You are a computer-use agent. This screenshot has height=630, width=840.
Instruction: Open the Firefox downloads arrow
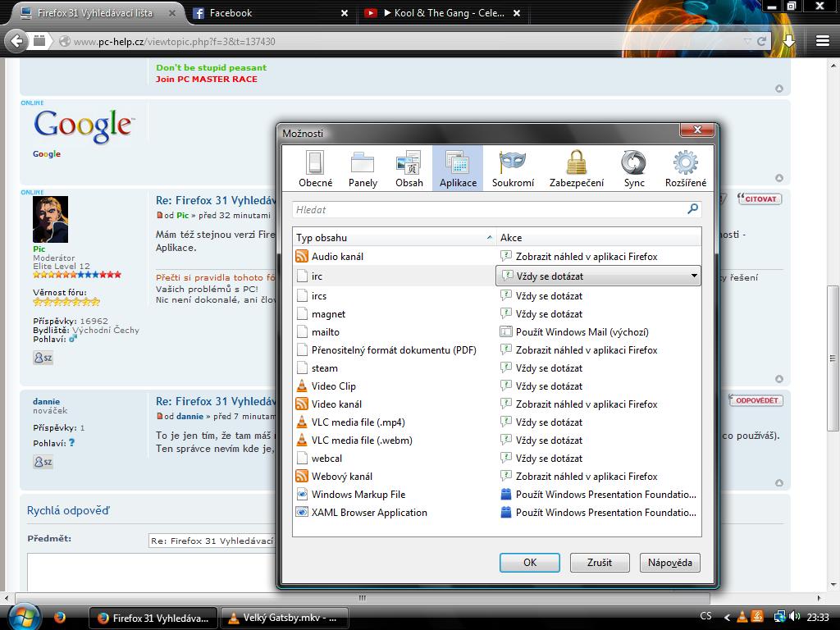coord(788,41)
